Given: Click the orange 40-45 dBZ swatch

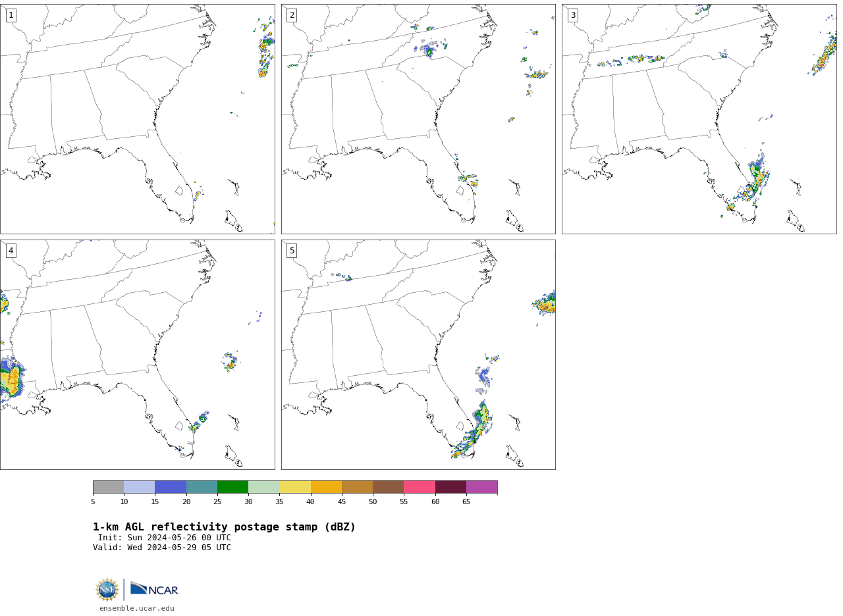Looking at the screenshot, I should (x=326, y=487).
